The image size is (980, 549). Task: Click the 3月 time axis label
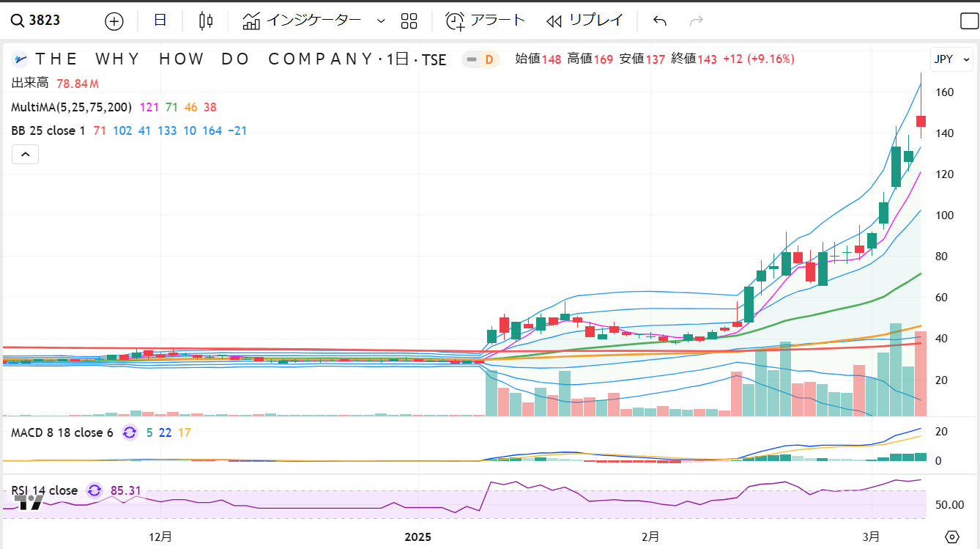click(872, 537)
